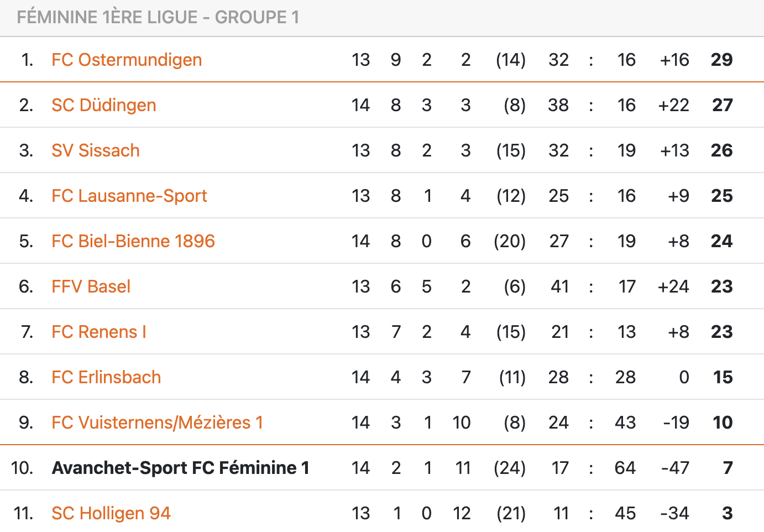This screenshot has width=764, height=532.
Task: Click the FFV Basel team link
Action: (91, 286)
